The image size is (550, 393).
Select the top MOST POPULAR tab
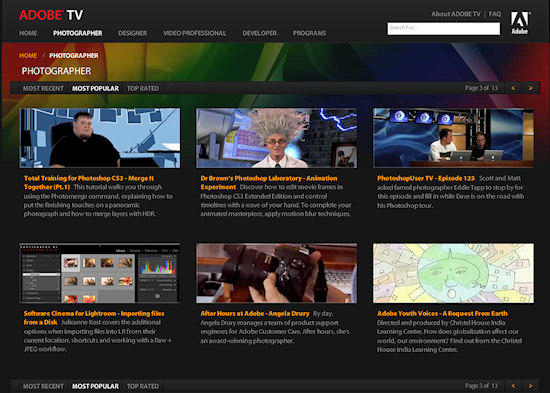tap(95, 88)
